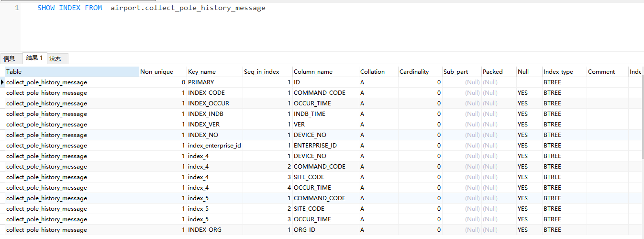Open the 状态 tab

(x=56, y=59)
